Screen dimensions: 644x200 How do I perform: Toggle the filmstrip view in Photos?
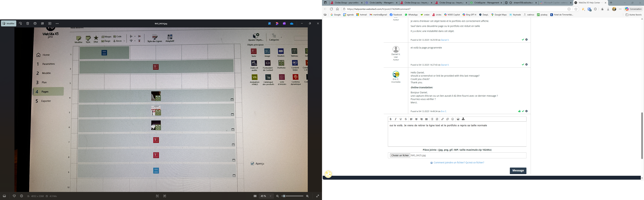4,196
